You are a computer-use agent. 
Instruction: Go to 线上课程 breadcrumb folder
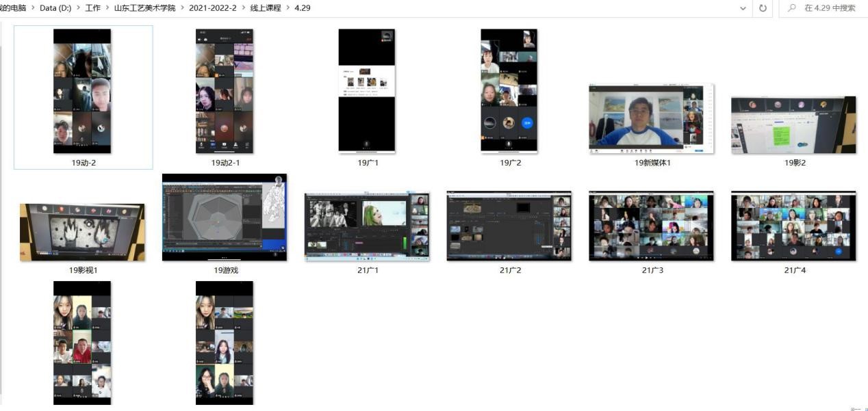pyautogui.click(x=265, y=8)
